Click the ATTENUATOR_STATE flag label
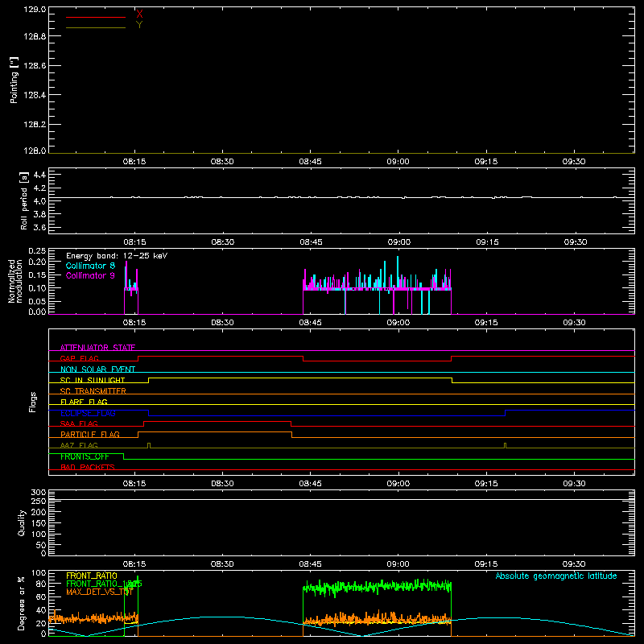This screenshot has height=644, width=644. pyautogui.click(x=97, y=348)
